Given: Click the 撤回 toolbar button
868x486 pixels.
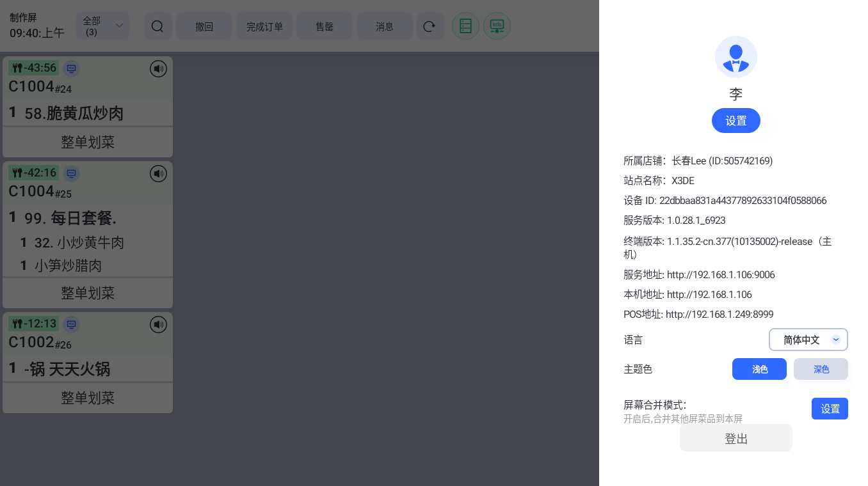Looking at the screenshot, I should [204, 26].
